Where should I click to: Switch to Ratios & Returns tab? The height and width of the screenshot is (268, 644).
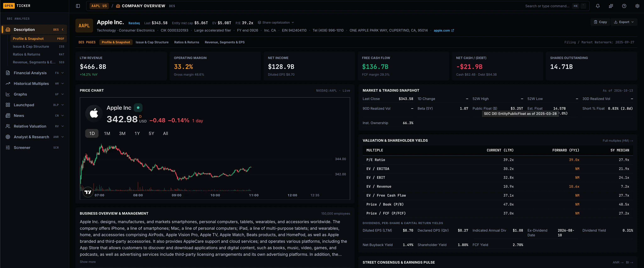[x=187, y=42]
